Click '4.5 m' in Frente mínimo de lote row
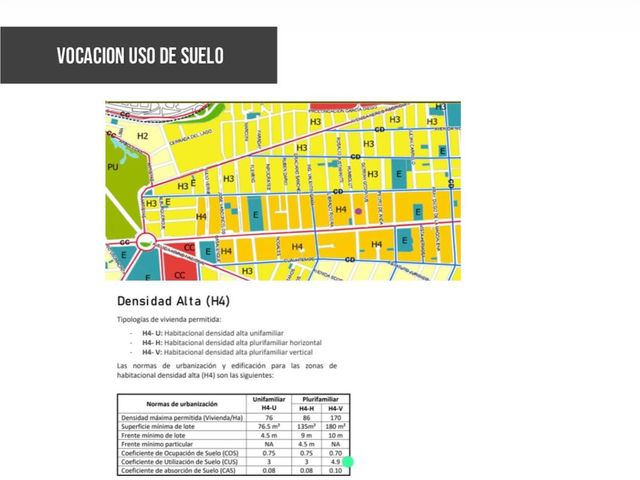The width and height of the screenshot is (640, 480). [x=269, y=436]
